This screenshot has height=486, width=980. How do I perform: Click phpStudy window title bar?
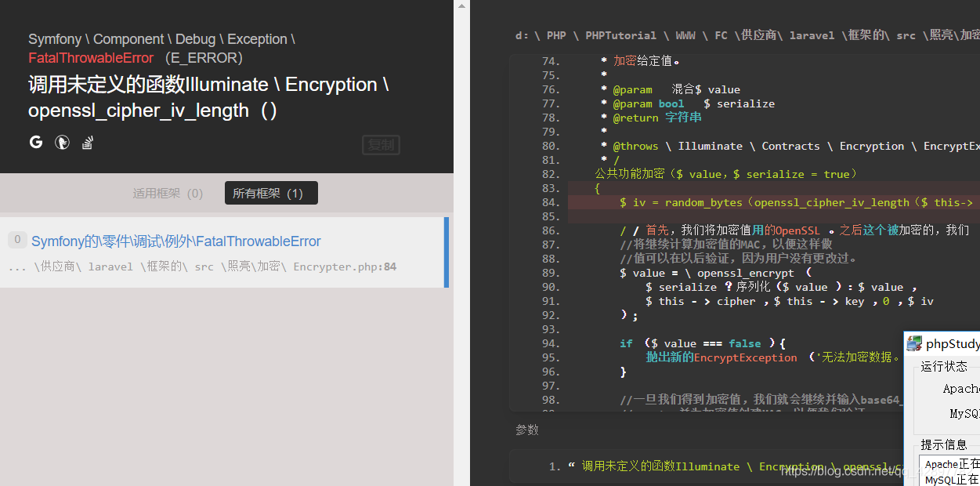click(942, 343)
